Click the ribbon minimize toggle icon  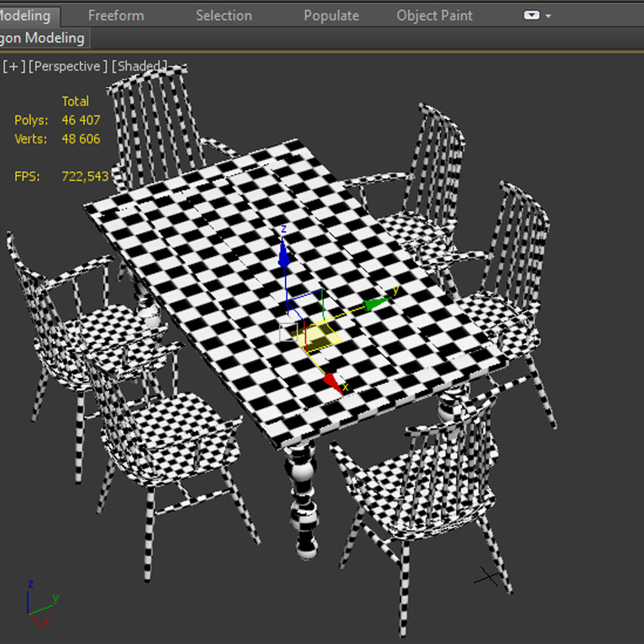(532, 16)
